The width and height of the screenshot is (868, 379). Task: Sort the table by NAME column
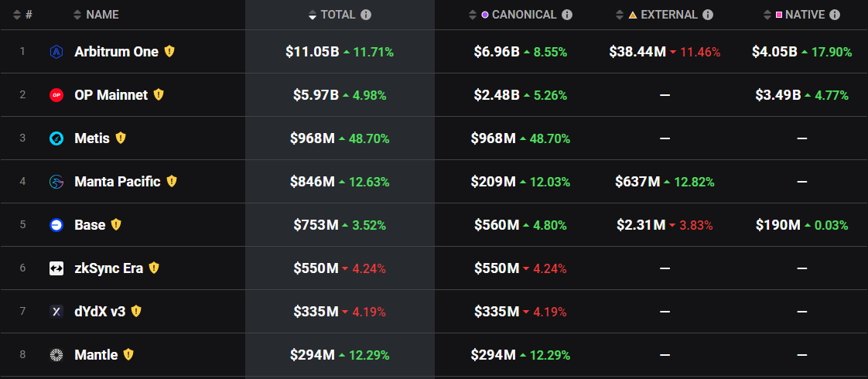point(102,15)
